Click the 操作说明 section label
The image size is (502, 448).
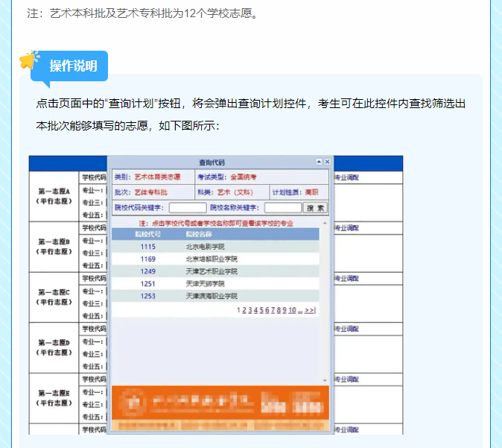click(73, 66)
